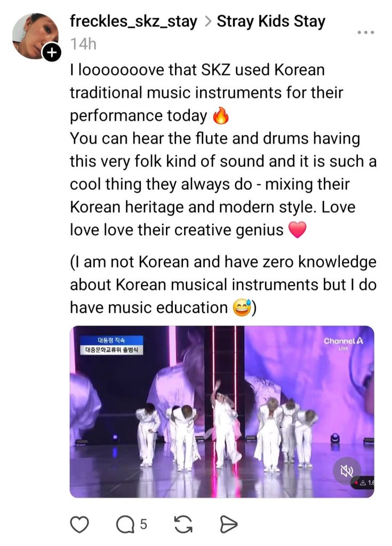Screen dimensions: 392x546
Task: Tap the fire emoji in post text
Action: point(221,116)
